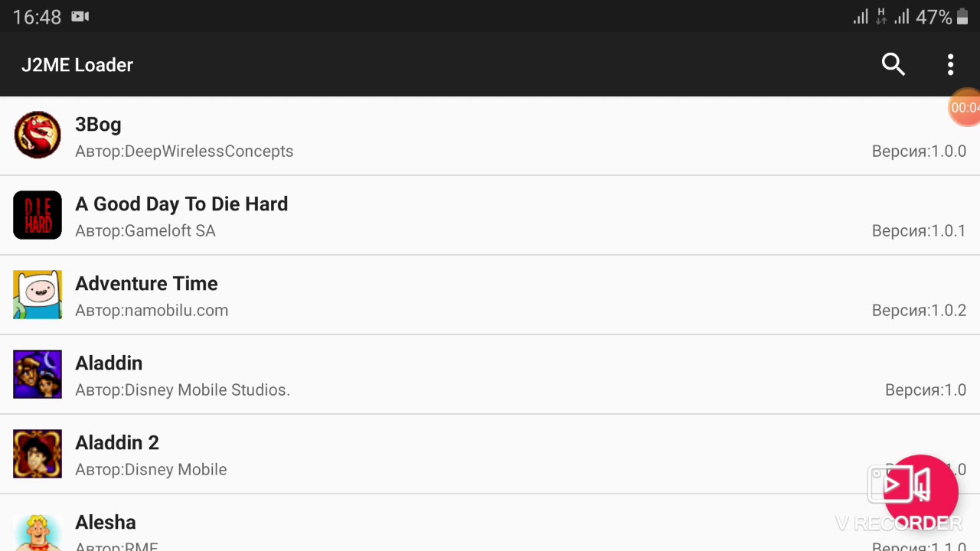Launch A Good Day To Die Hard
Image resolution: width=980 pixels, height=551 pixels.
click(x=181, y=204)
